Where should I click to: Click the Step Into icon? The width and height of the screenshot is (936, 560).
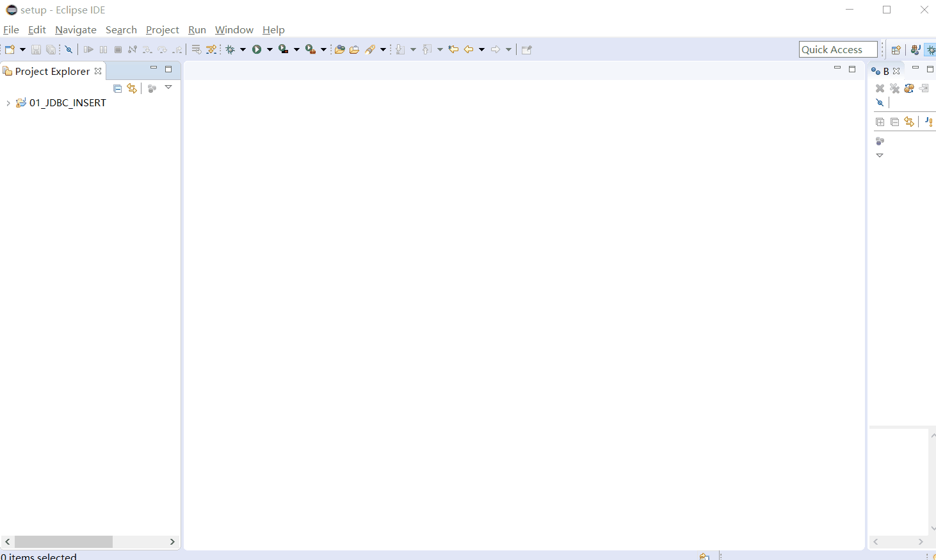pyautogui.click(x=147, y=49)
